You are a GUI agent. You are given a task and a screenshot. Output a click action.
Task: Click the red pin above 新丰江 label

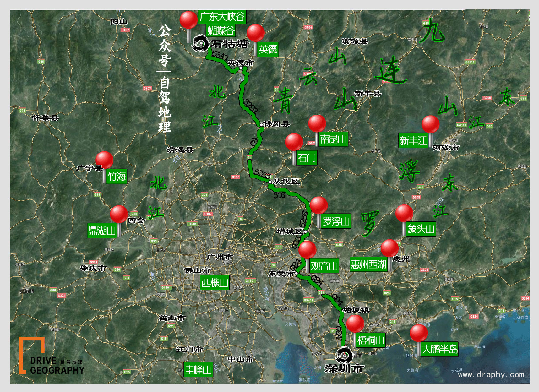coord(431,124)
